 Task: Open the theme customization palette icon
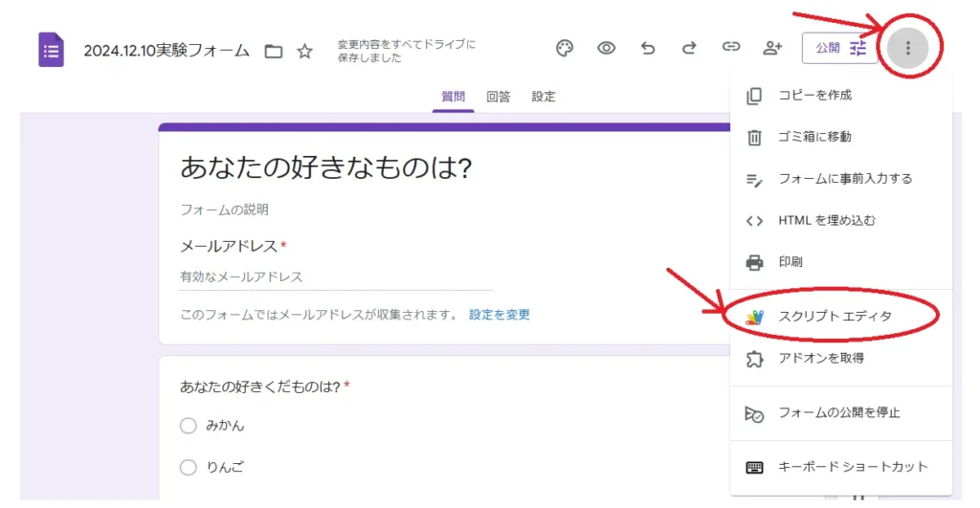point(565,48)
